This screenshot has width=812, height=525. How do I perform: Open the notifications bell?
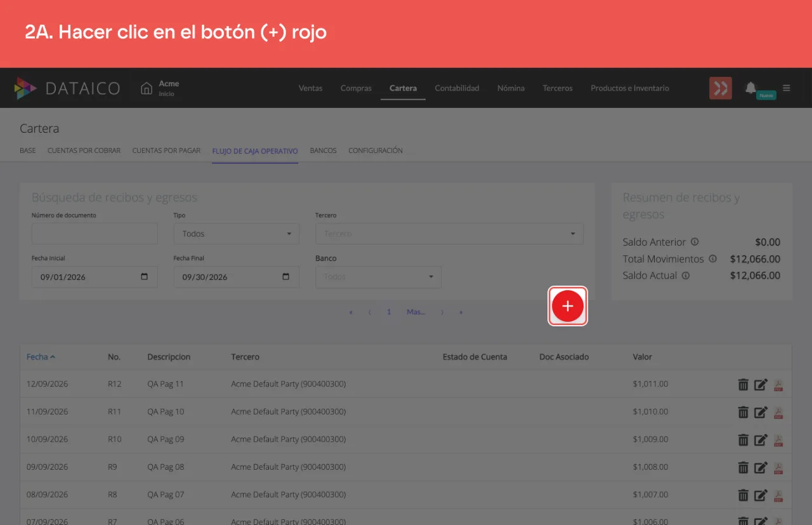pyautogui.click(x=750, y=88)
